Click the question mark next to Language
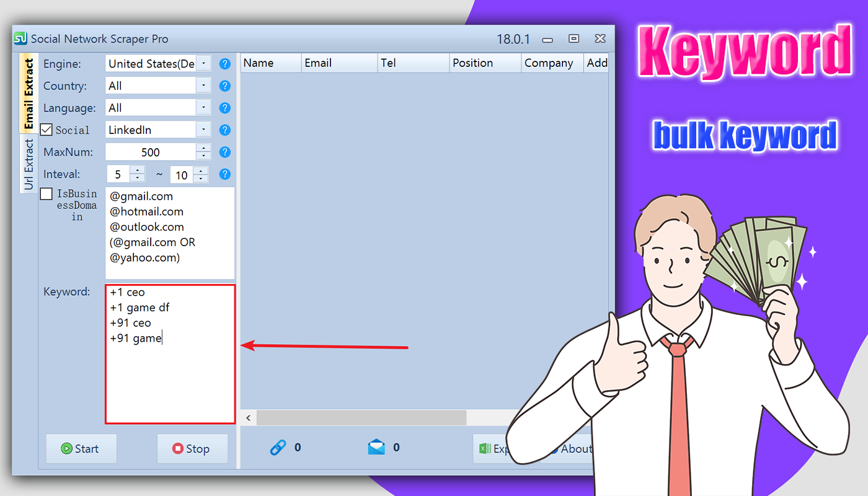 click(225, 108)
